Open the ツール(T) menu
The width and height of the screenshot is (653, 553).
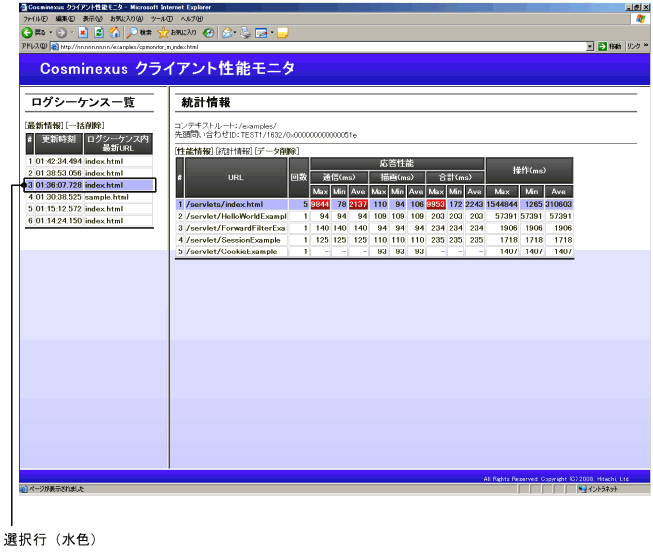(161, 19)
